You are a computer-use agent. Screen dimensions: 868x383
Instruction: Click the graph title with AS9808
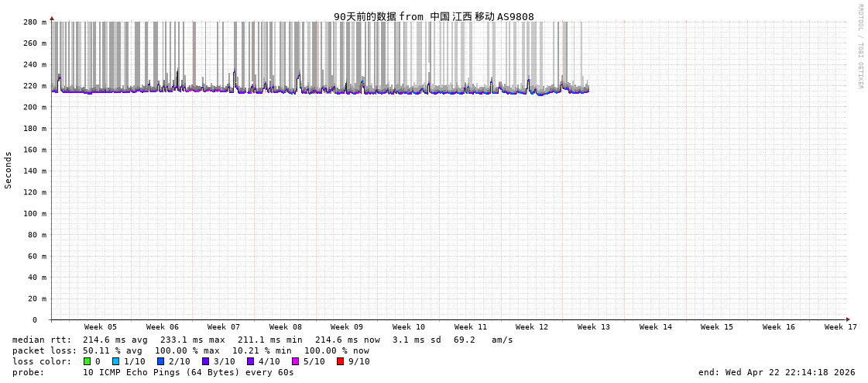(434, 16)
